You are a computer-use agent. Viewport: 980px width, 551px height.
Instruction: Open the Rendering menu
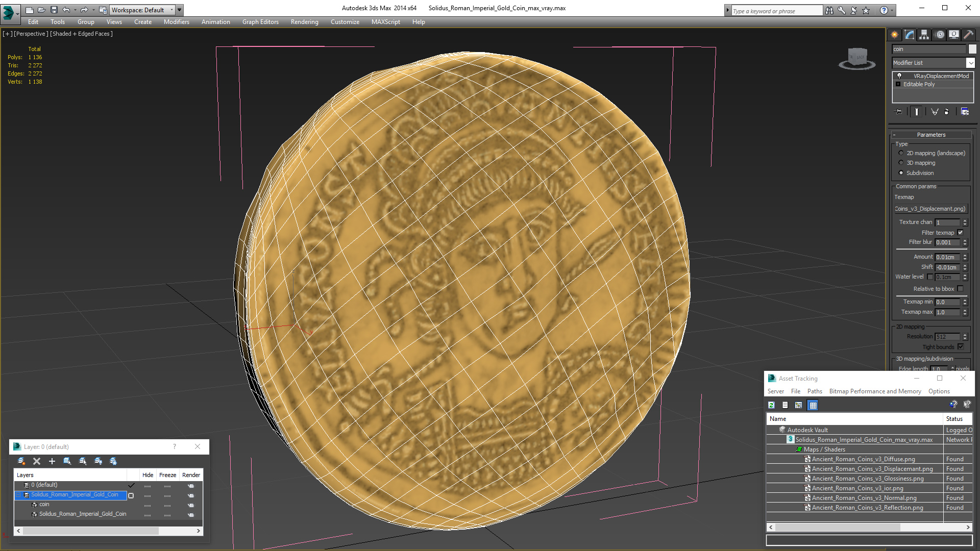[x=304, y=22]
